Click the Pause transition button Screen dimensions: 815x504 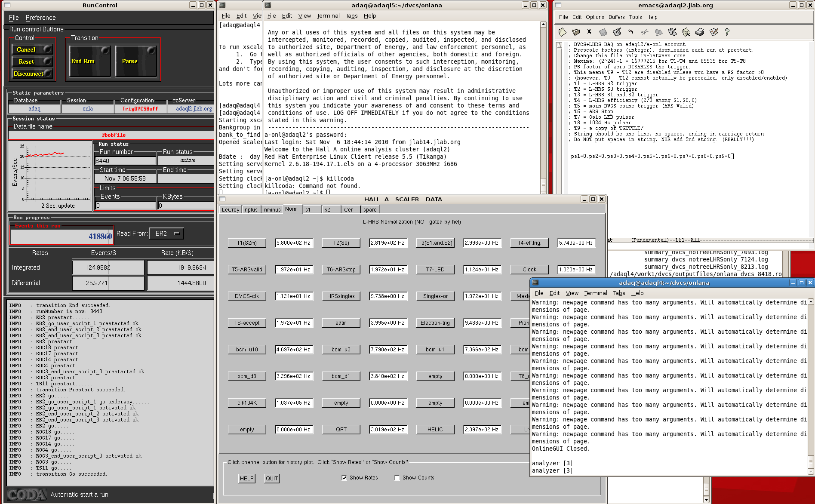click(x=135, y=61)
